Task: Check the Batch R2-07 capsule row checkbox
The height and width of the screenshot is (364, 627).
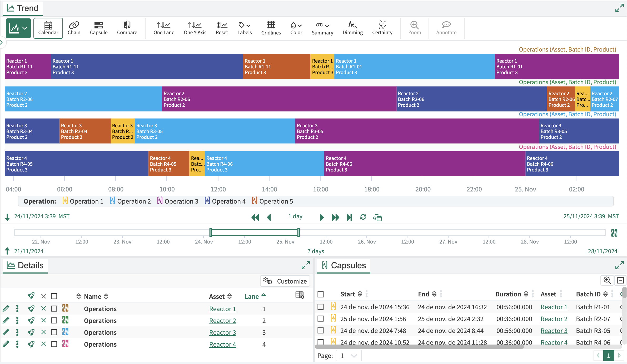Action: point(321,318)
